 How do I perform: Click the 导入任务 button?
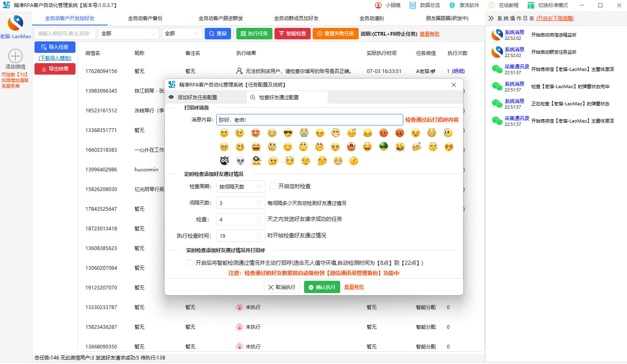[x=55, y=47]
